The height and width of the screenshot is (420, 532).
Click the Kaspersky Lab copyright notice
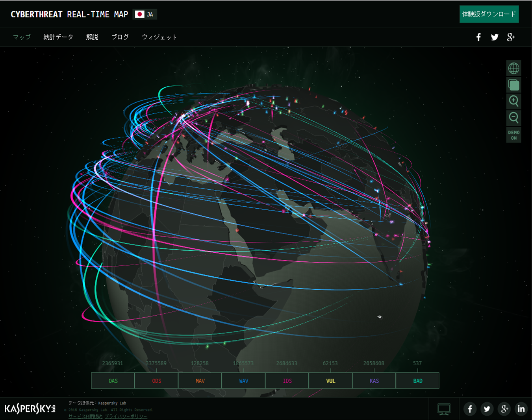(x=109, y=410)
